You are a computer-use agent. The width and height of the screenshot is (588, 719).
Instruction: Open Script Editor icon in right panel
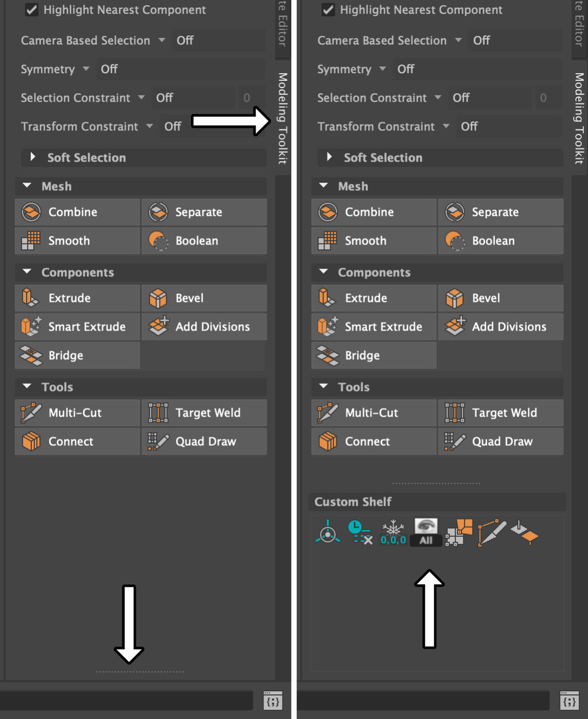569,701
